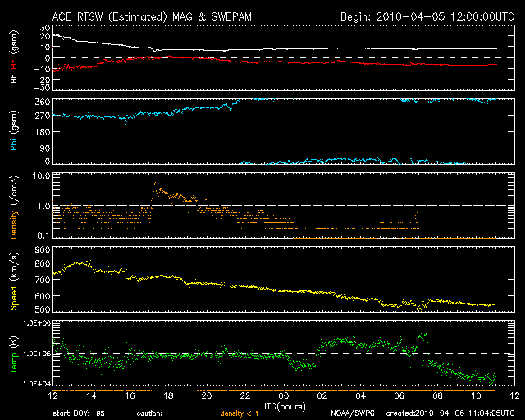The width and height of the screenshot is (525, 420).
Task: Click the yellow "Speed" axis label
Action: [14, 298]
